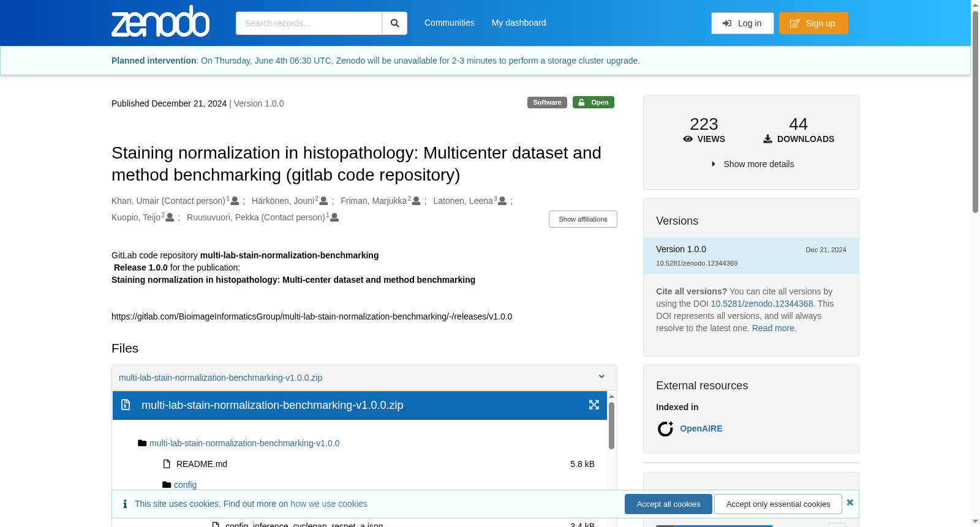Focus the Search records field
Image resolution: width=980 pixels, height=527 pixels.
click(309, 23)
